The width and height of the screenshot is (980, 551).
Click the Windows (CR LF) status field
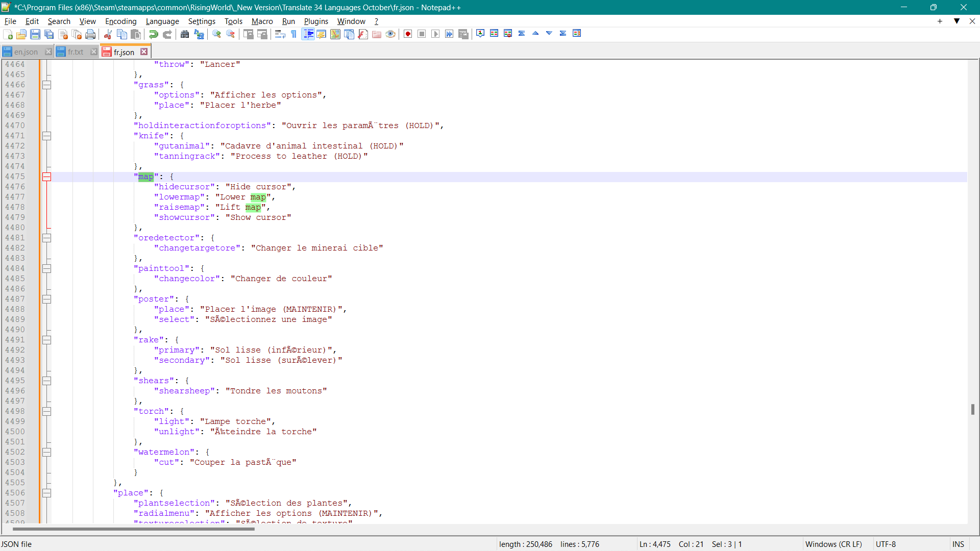click(x=833, y=544)
